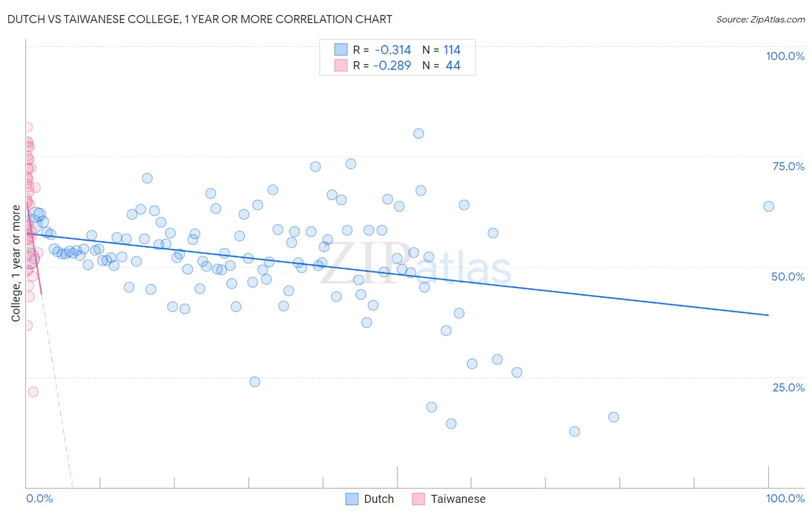The width and height of the screenshot is (812, 515).
Task: Toggle the Taiwanese series label in the bottom legend
Action: pyautogui.click(x=458, y=499)
